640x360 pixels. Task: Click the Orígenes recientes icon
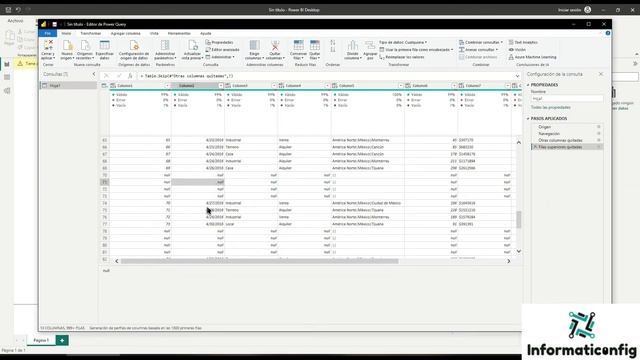coord(85,45)
